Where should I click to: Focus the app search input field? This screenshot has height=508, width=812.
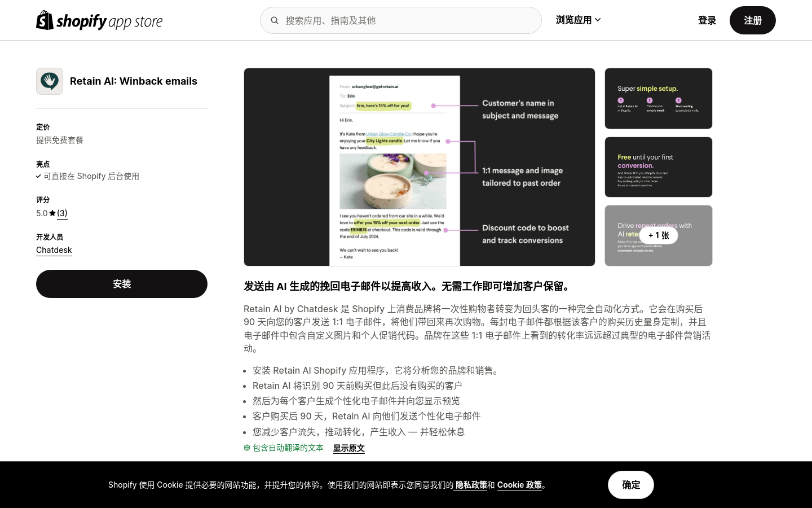point(401,20)
